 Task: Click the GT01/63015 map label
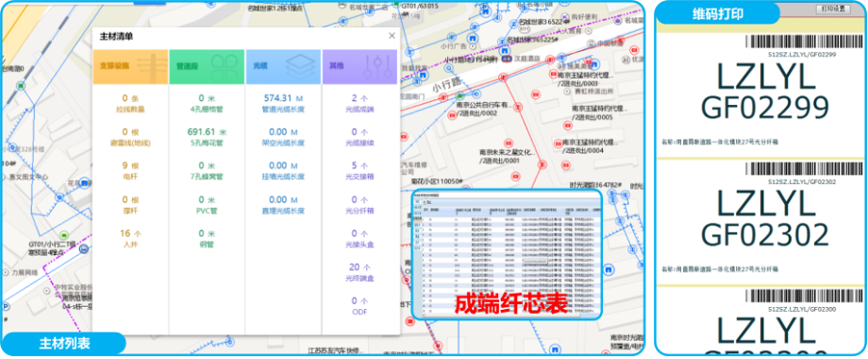pos(420,6)
